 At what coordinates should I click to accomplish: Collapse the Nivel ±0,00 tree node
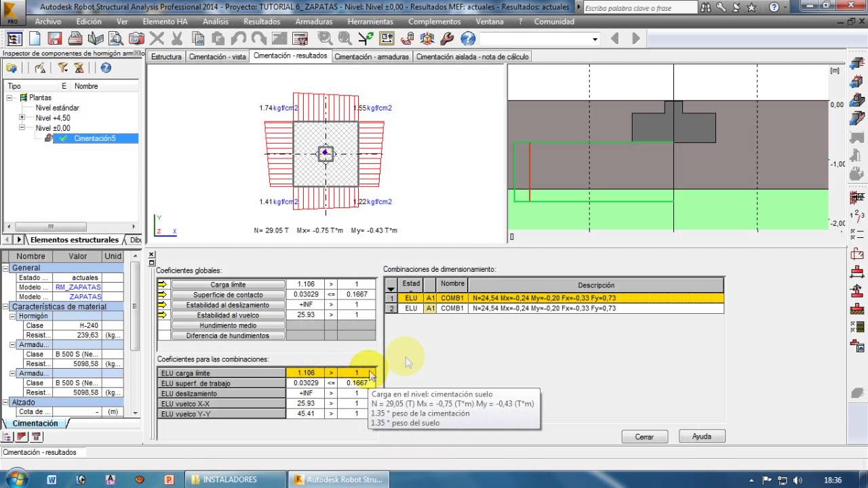(22, 127)
